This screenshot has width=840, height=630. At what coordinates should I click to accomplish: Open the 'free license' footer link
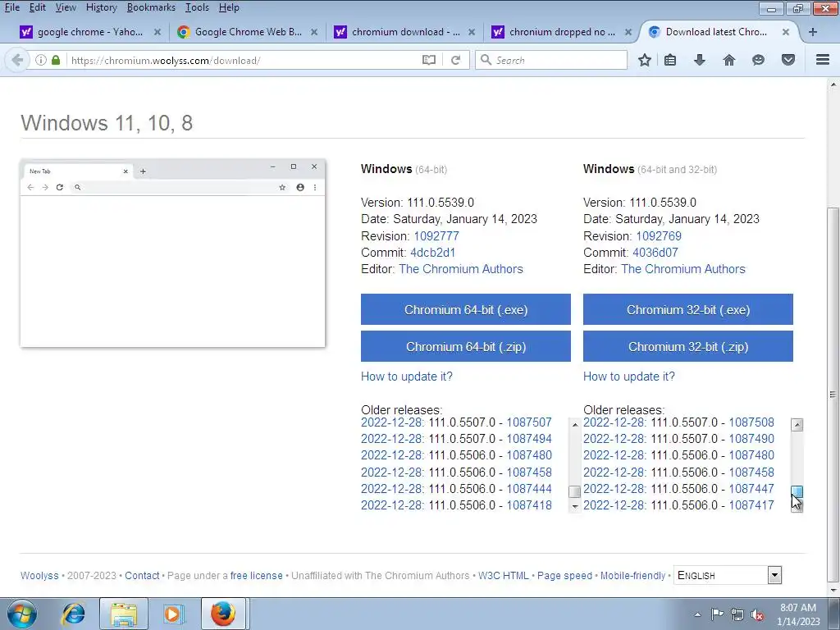tap(256, 575)
